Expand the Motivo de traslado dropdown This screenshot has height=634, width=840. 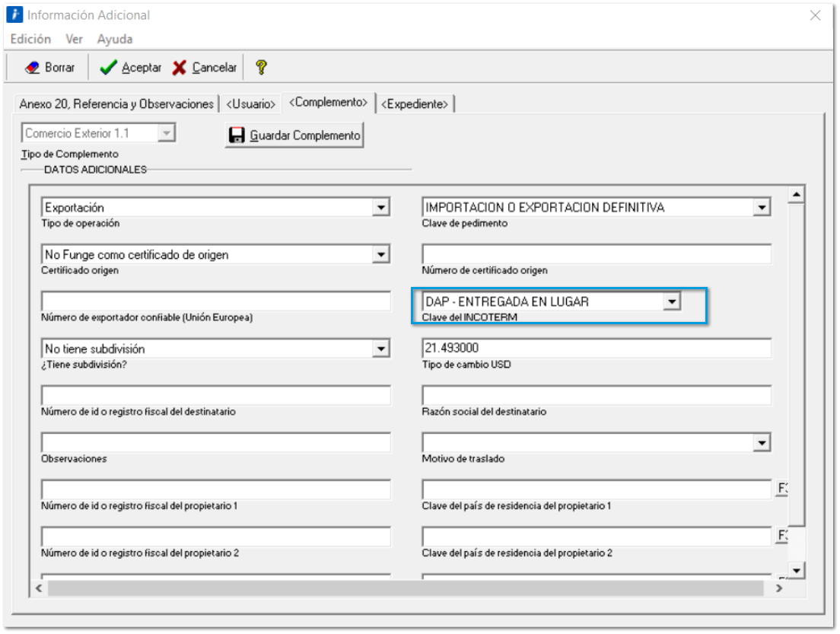[x=763, y=442]
